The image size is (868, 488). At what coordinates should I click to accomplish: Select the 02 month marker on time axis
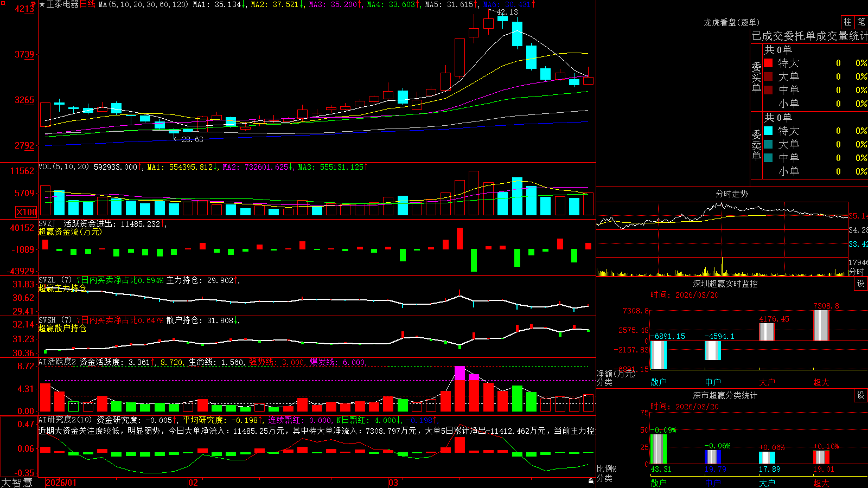click(x=193, y=483)
